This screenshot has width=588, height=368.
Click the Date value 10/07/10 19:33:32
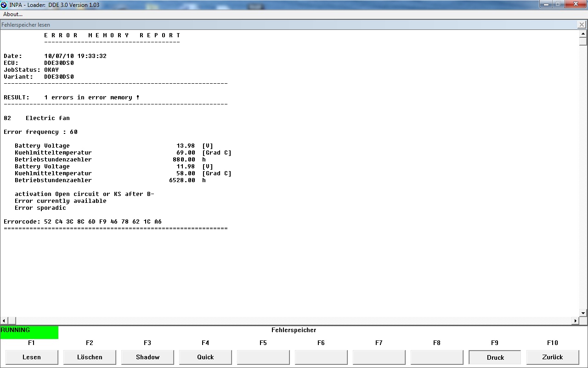[75, 56]
